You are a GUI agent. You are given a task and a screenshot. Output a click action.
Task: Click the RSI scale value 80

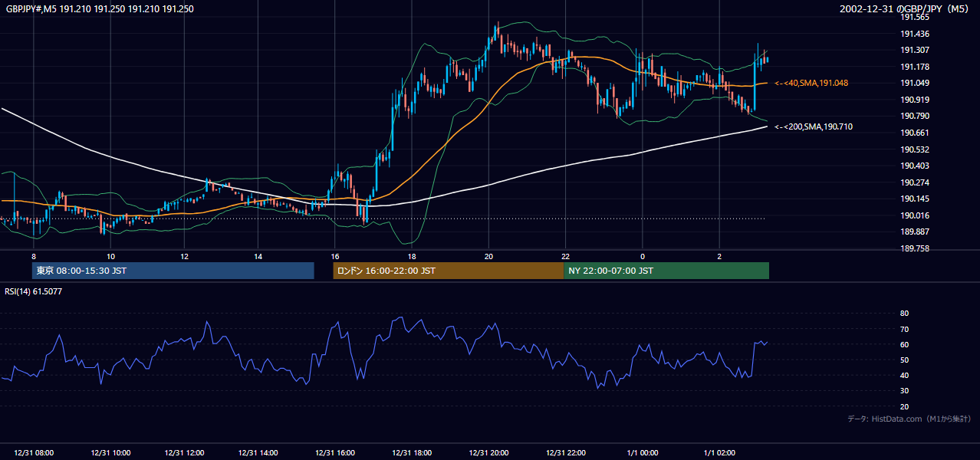click(904, 314)
